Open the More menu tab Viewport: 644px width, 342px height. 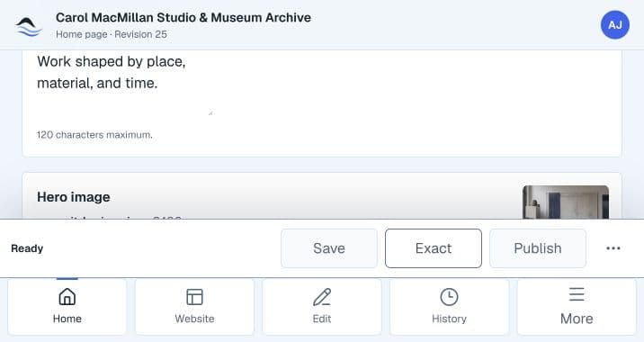(577, 306)
